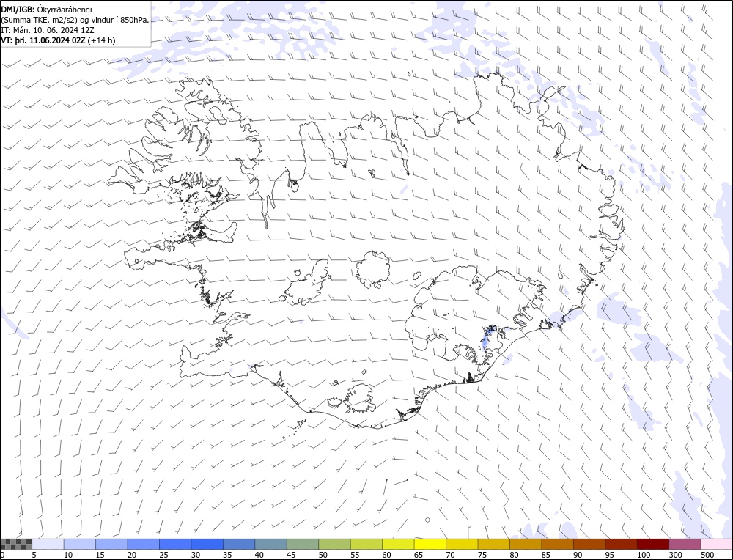Select the 60–65 pale yellow legend swatch

point(398,544)
